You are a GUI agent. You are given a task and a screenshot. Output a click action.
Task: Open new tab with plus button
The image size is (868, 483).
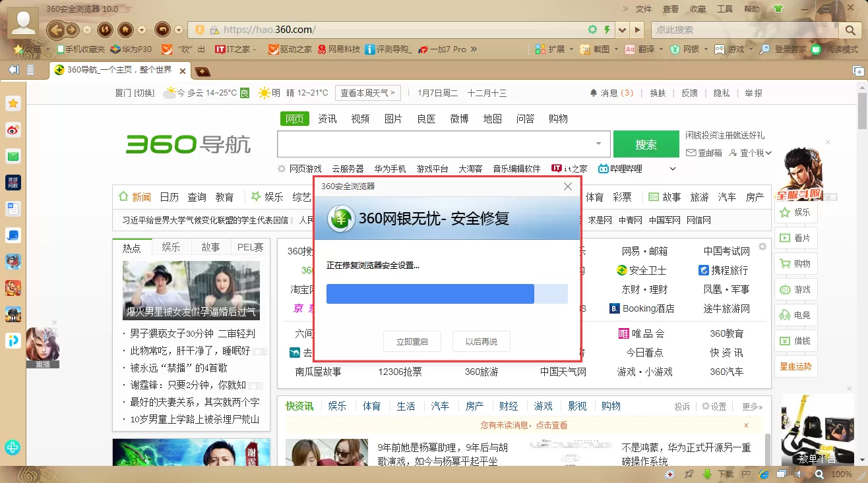[858, 71]
